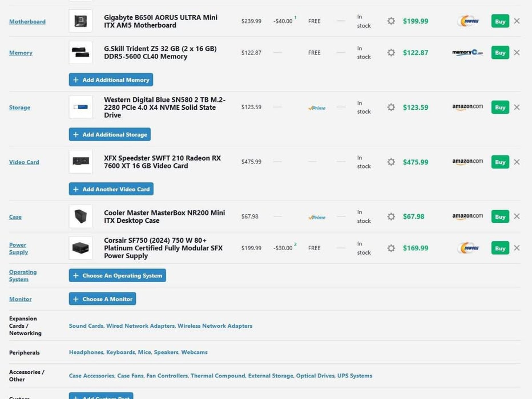Click the amazon.com logo on the video card row

point(468,161)
